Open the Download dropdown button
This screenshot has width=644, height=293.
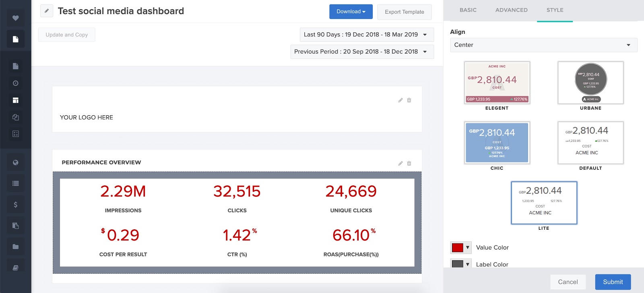pyautogui.click(x=351, y=12)
